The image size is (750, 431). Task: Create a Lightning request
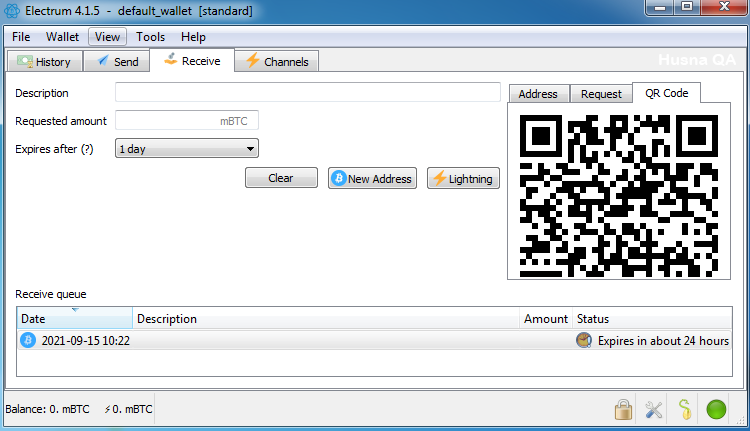tap(463, 178)
